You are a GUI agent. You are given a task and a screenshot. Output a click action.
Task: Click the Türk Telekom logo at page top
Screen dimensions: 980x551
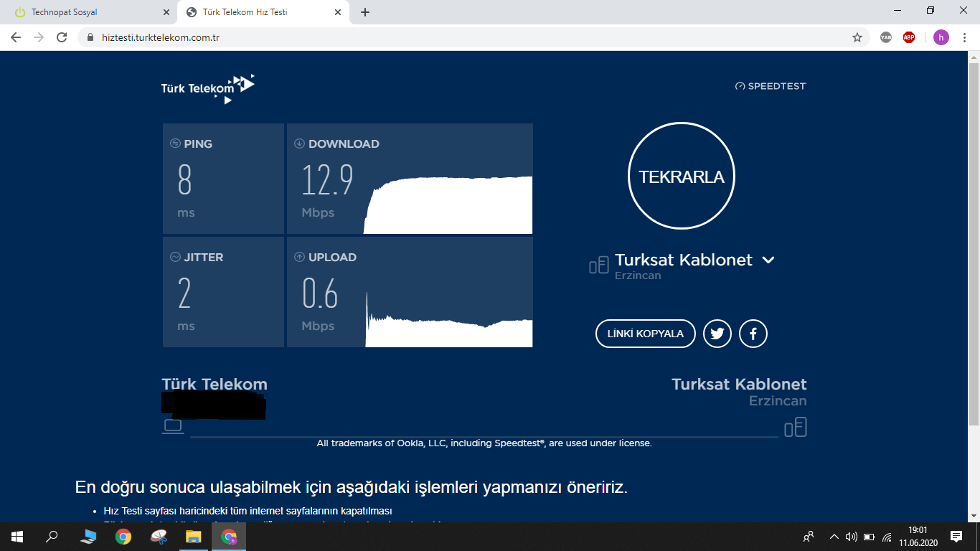click(208, 89)
